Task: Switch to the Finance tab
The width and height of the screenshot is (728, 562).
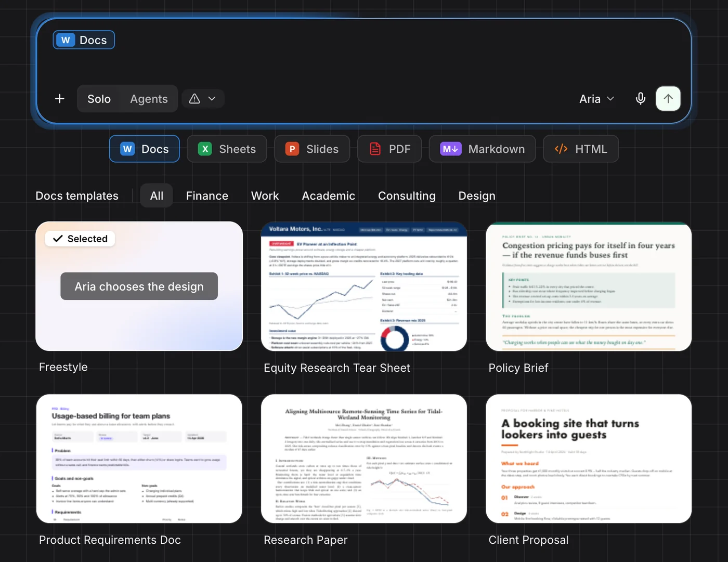Action: click(207, 196)
